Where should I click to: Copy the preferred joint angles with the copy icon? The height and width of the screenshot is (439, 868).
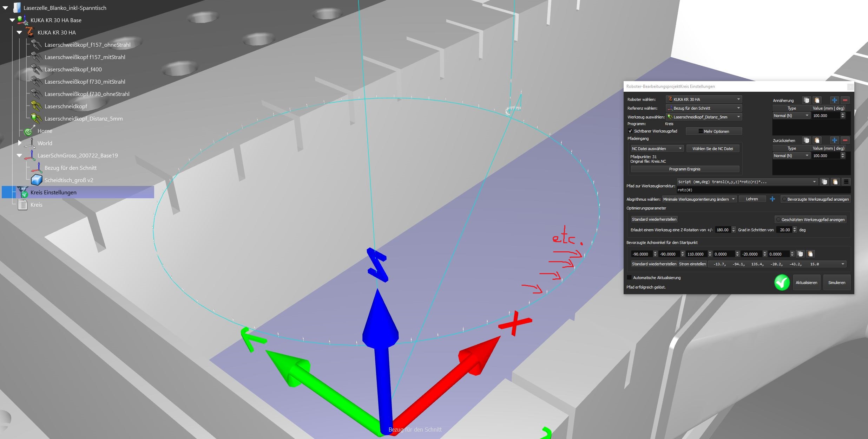[x=800, y=254]
